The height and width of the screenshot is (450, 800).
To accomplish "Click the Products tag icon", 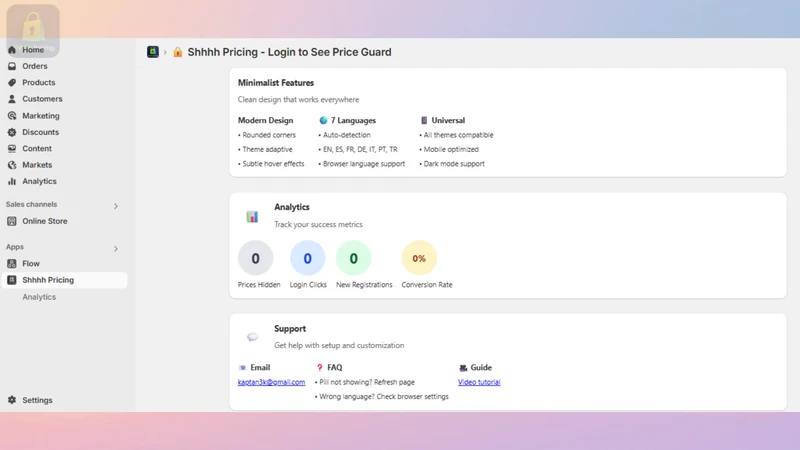I will 12,82.
